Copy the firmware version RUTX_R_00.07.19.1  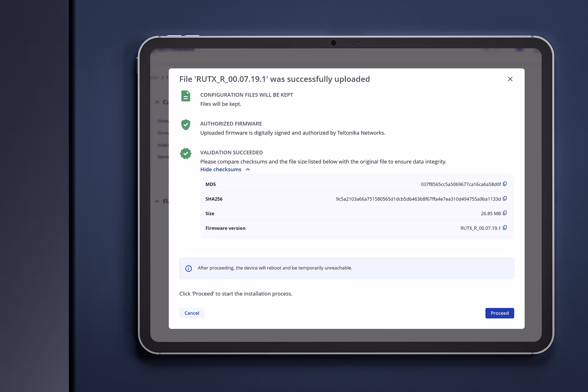(x=505, y=228)
